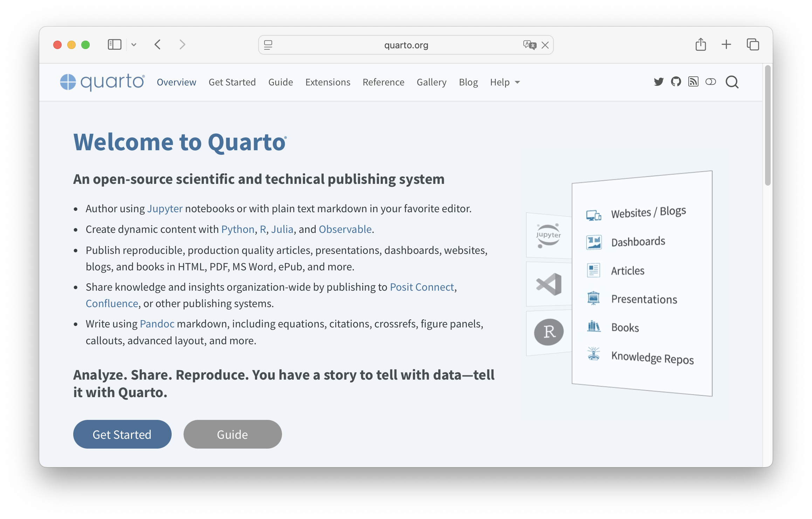812x519 pixels.
Task: Open the Blog nav item
Action: 468,82
